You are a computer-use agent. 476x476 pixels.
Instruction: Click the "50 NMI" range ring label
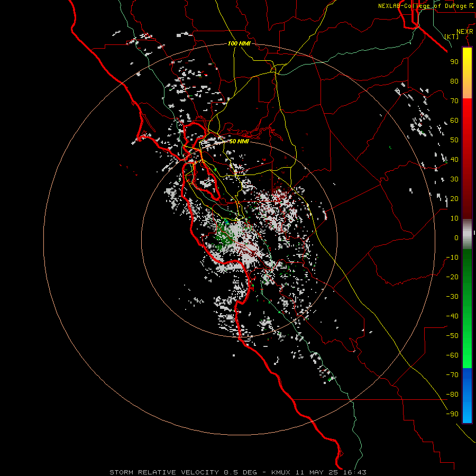point(239,141)
